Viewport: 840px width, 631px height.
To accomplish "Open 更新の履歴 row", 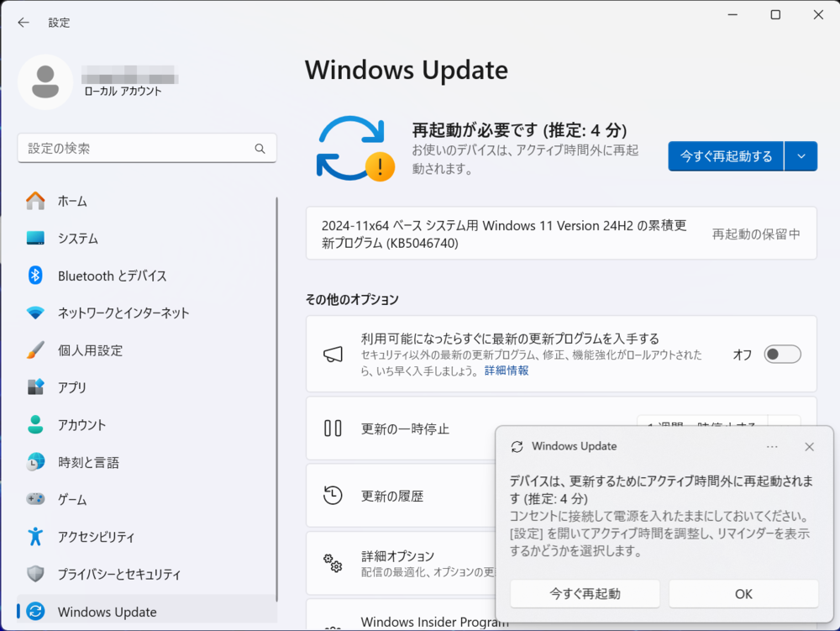I will point(401,496).
